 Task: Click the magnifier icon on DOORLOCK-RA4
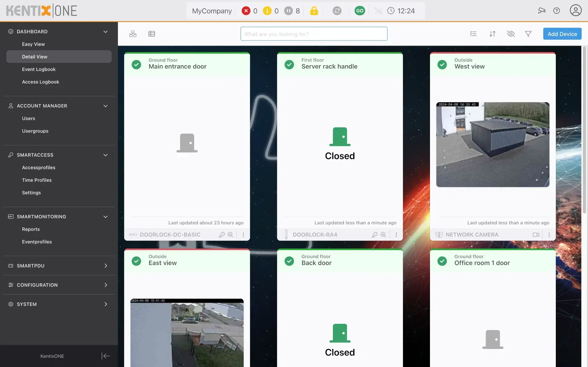[x=383, y=235]
